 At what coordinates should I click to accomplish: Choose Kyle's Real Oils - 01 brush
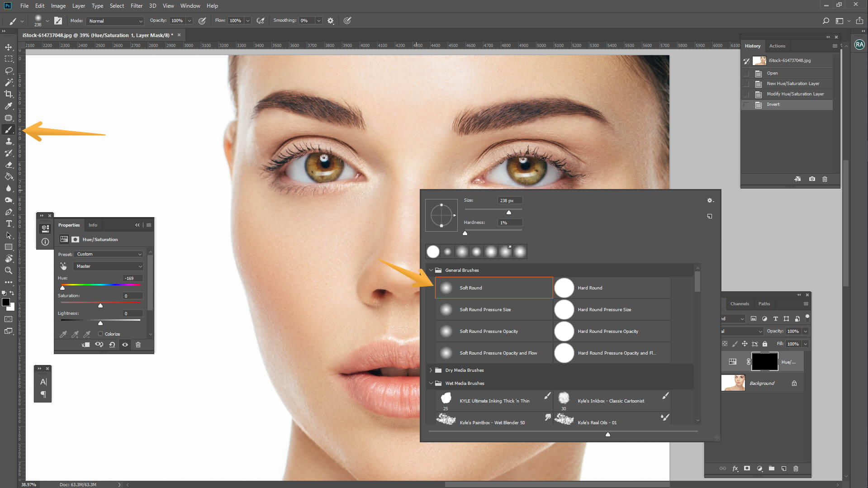click(597, 422)
